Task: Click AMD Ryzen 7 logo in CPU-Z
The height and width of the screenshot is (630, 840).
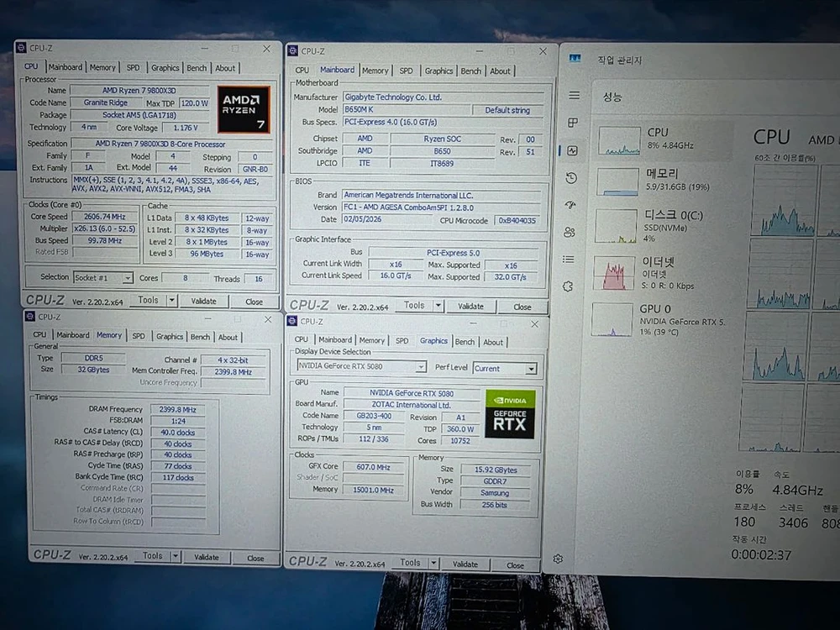Action: (x=244, y=110)
